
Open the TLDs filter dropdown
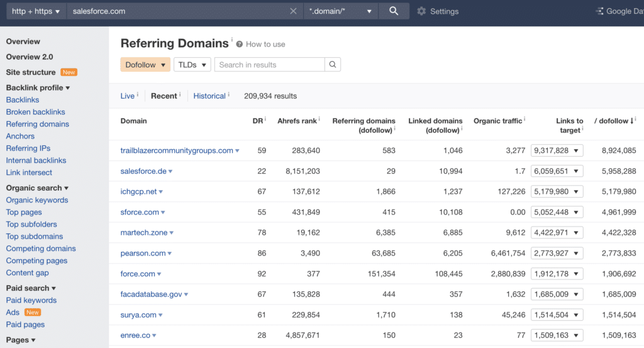click(192, 65)
